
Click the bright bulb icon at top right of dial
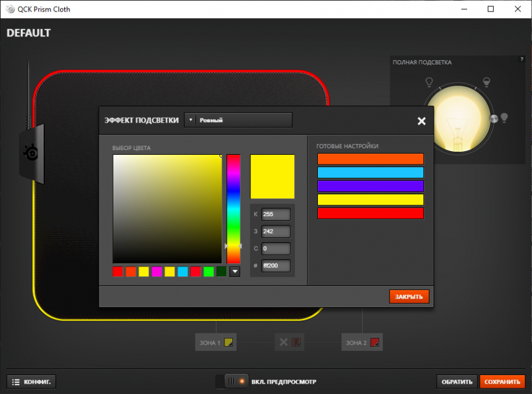487,82
